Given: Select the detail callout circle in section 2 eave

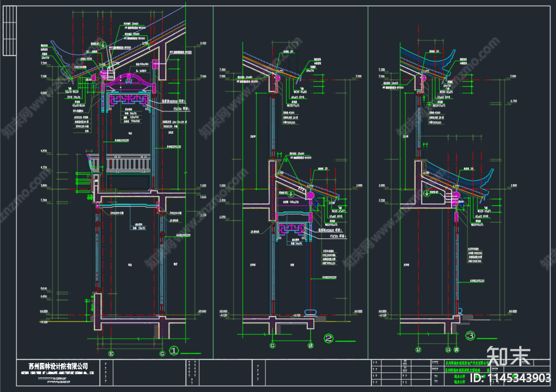Looking at the screenshot, I should (x=291, y=194).
